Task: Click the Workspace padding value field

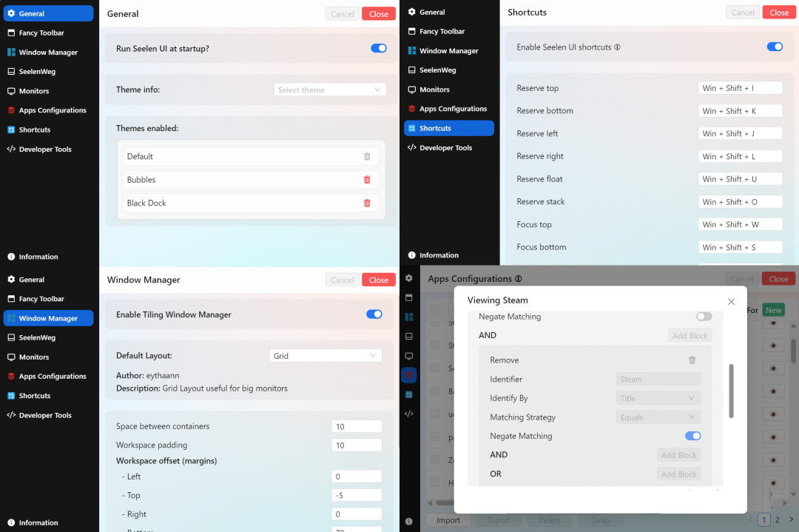Action: (x=357, y=445)
